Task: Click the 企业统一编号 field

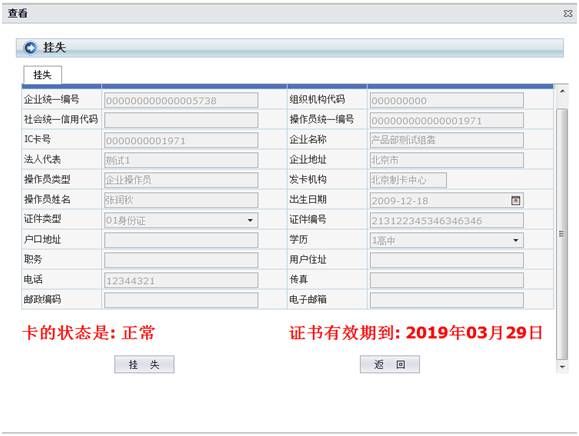Action: (x=181, y=100)
